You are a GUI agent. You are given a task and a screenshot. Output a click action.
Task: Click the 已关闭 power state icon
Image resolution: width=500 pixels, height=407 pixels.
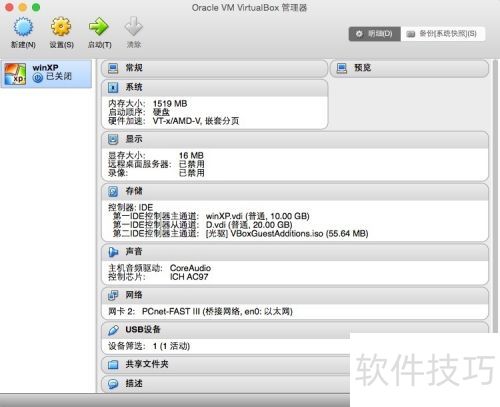pyautogui.click(x=38, y=78)
